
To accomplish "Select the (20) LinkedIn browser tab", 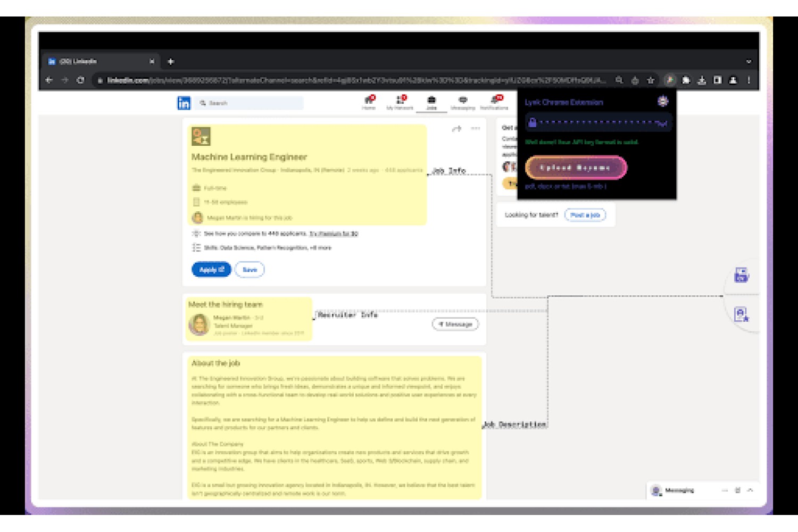I will [101, 62].
